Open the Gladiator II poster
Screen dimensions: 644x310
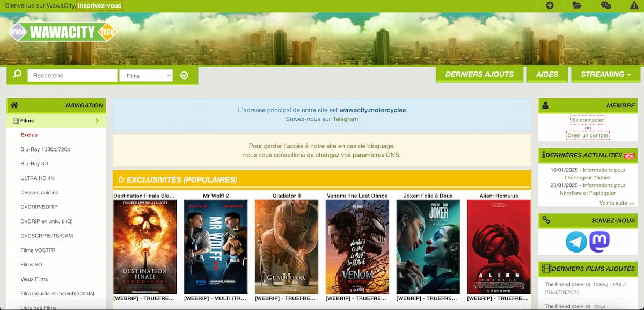click(x=287, y=247)
